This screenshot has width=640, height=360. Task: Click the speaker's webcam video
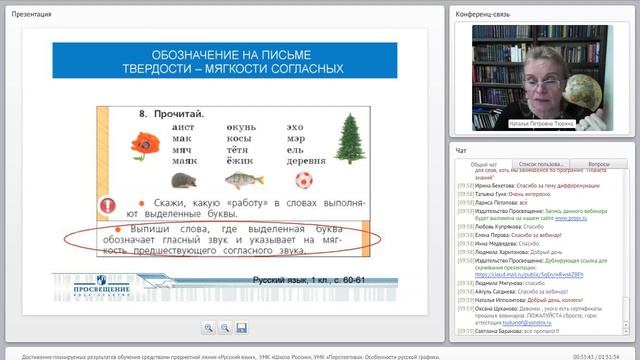pyautogui.click(x=542, y=78)
